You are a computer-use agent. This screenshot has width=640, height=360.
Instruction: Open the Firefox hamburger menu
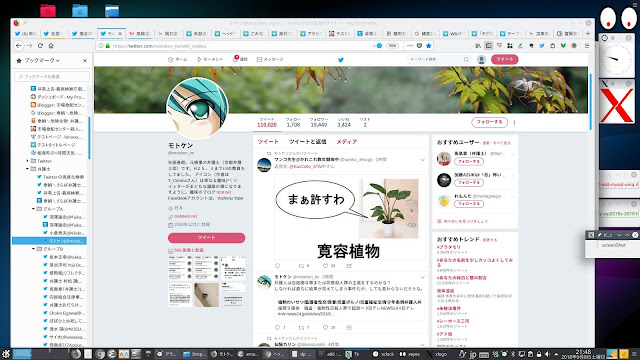point(587,46)
